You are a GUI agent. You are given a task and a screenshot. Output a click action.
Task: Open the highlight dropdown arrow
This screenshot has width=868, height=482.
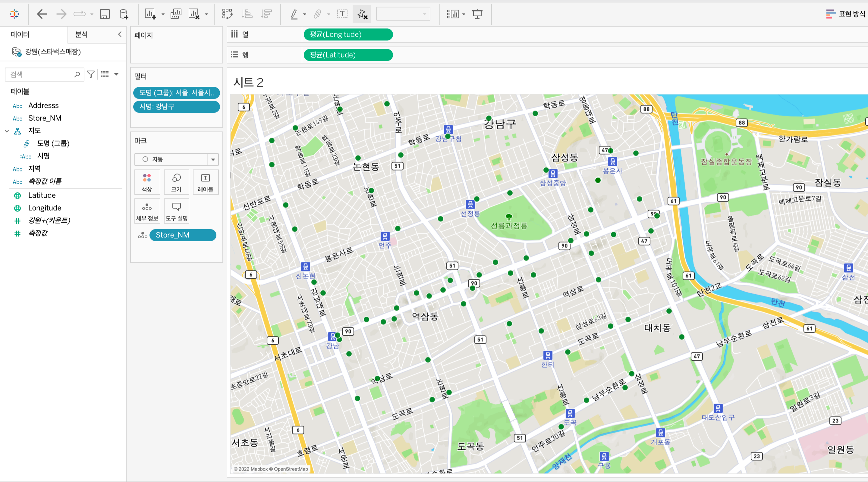pos(305,14)
